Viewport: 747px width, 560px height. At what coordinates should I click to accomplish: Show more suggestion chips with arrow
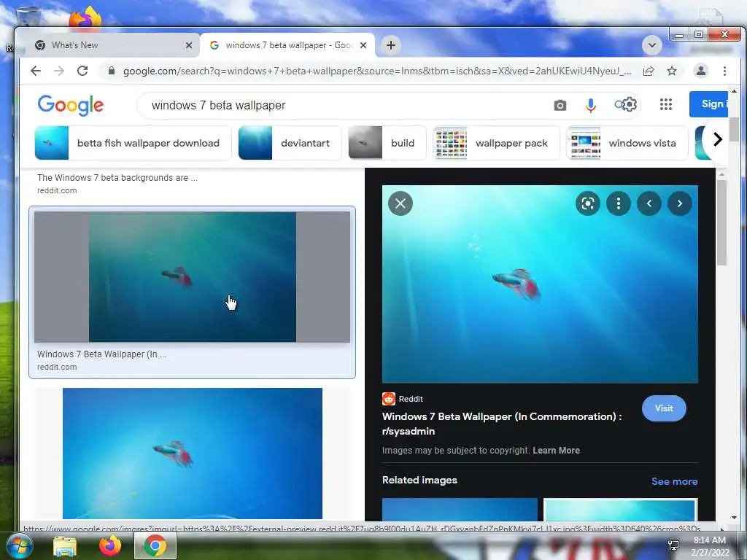[x=717, y=139]
